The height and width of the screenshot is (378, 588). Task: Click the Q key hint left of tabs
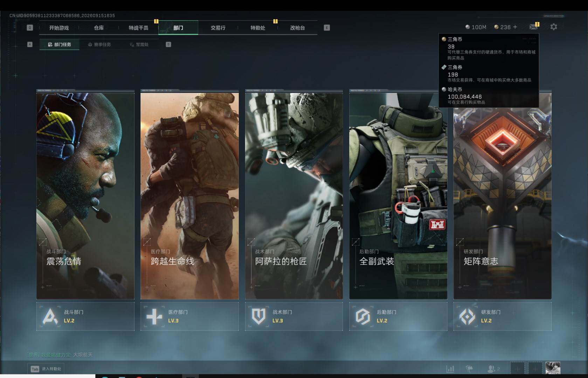[x=30, y=28]
